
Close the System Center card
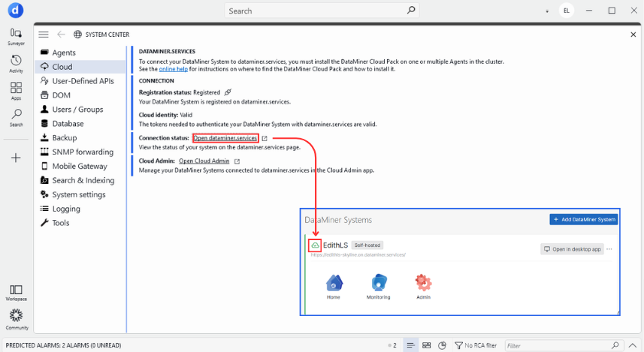[x=633, y=35]
